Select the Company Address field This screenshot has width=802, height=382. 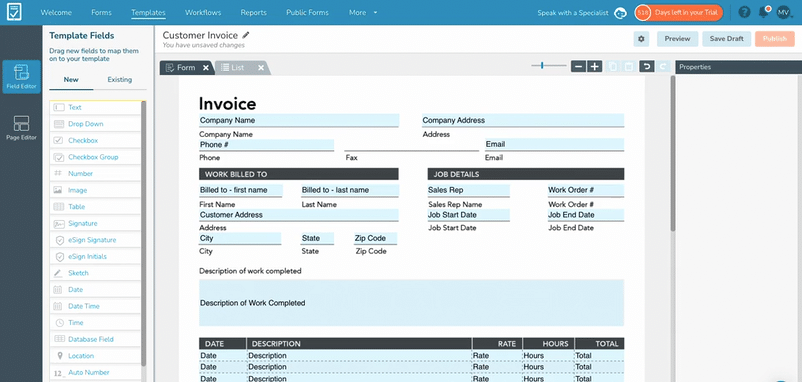[523, 120]
